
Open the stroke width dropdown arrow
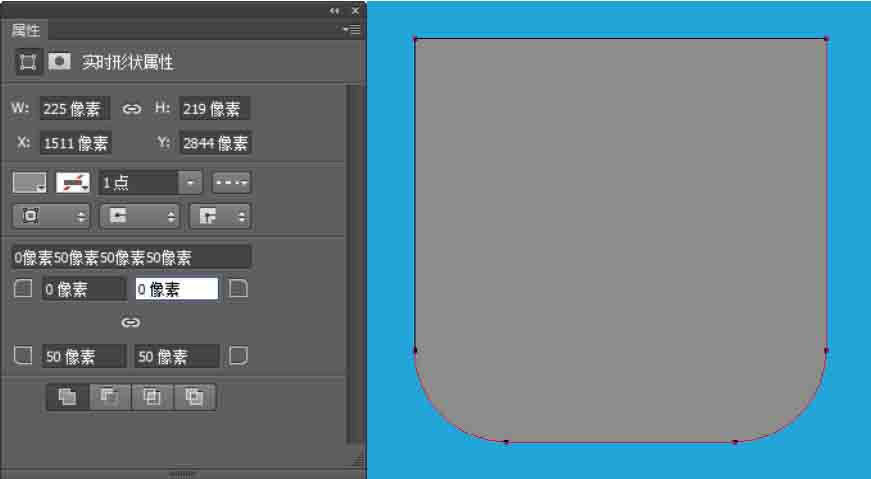(x=190, y=183)
